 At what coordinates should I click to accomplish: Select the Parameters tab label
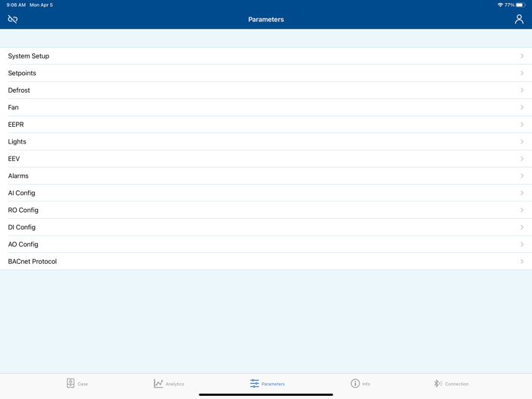click(273, 384)
